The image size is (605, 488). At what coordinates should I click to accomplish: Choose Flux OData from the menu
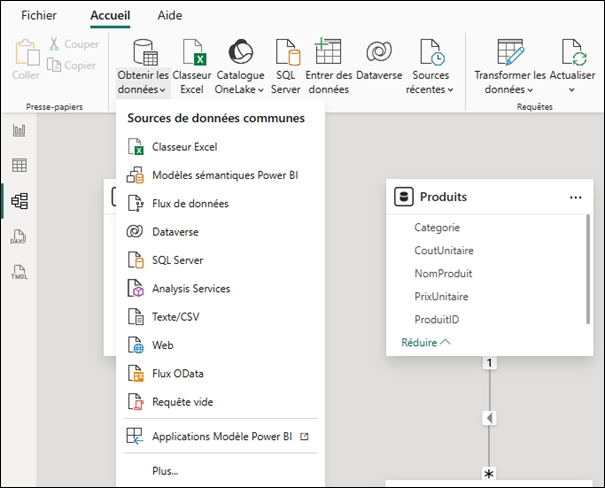pos(220,374)
